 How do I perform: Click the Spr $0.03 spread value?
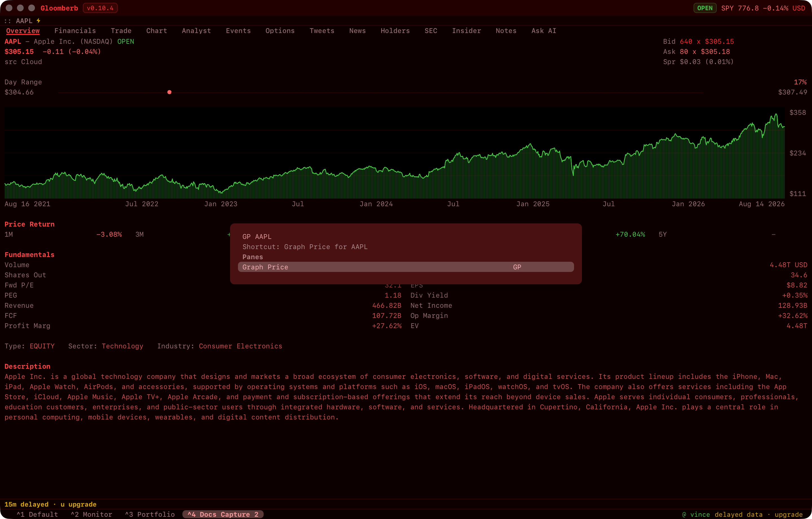click(x=698, y=61)
